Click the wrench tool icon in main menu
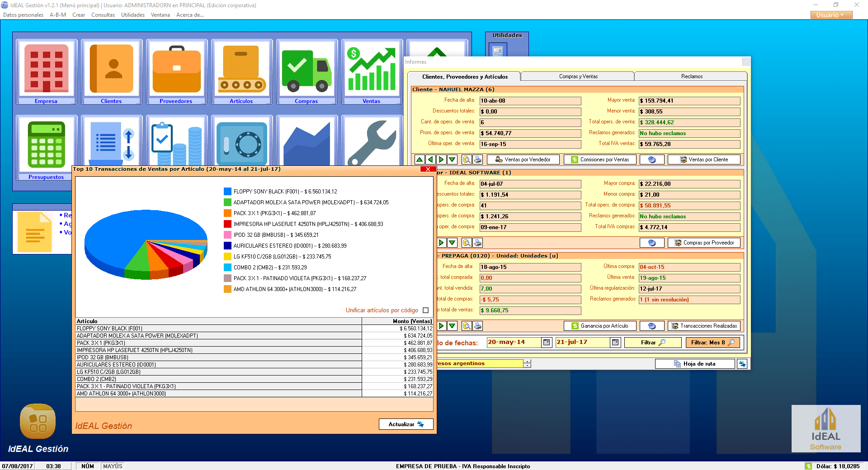 click(x=372, y=142)
